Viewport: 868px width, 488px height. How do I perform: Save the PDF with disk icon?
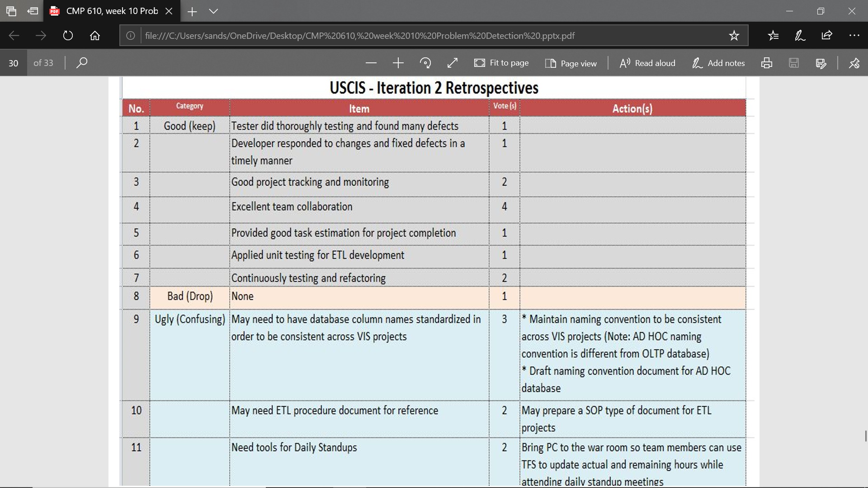click(794, 63)
